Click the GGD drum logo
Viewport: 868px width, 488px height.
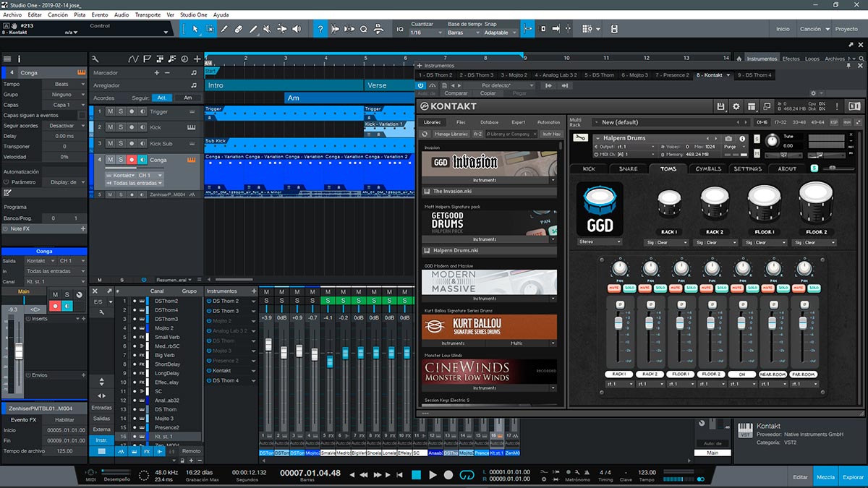pos(600,208)
